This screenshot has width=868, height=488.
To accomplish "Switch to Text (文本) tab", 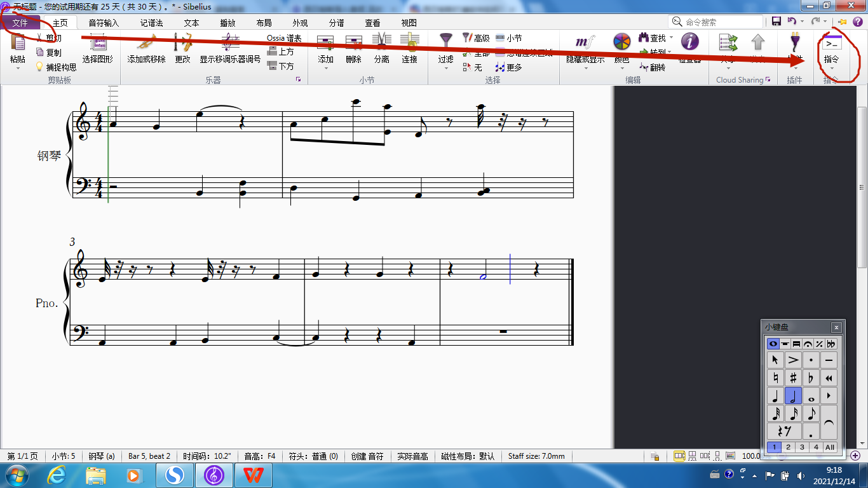I will (x=191, y=22).
